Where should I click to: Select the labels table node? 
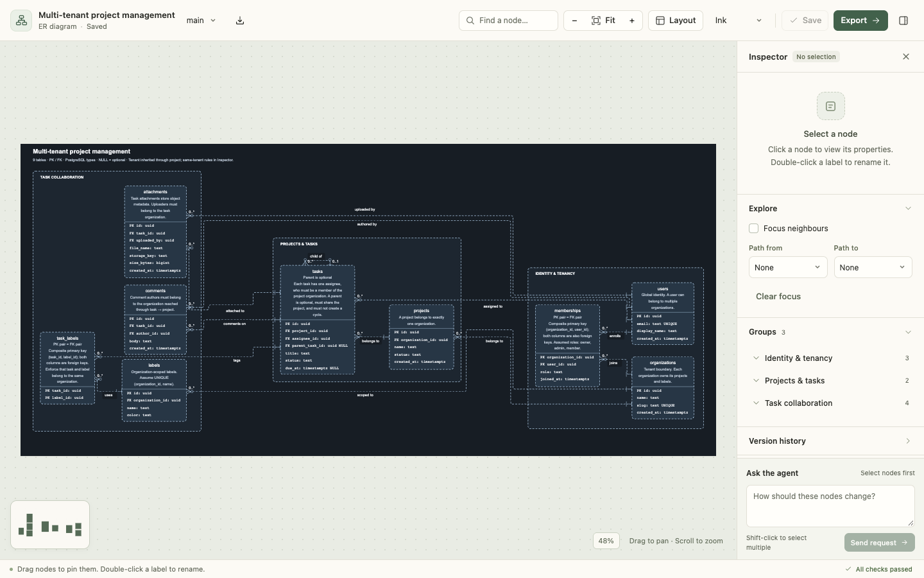pyautogui.click(x=154, y=390)
